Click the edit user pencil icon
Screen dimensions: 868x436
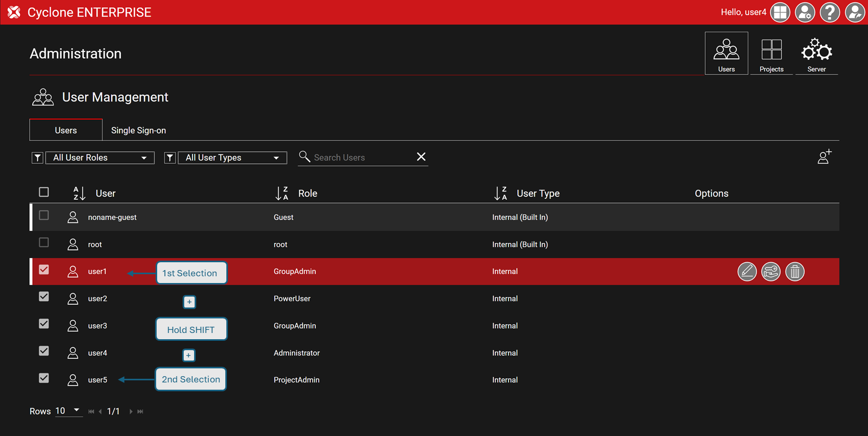[747, 272]
